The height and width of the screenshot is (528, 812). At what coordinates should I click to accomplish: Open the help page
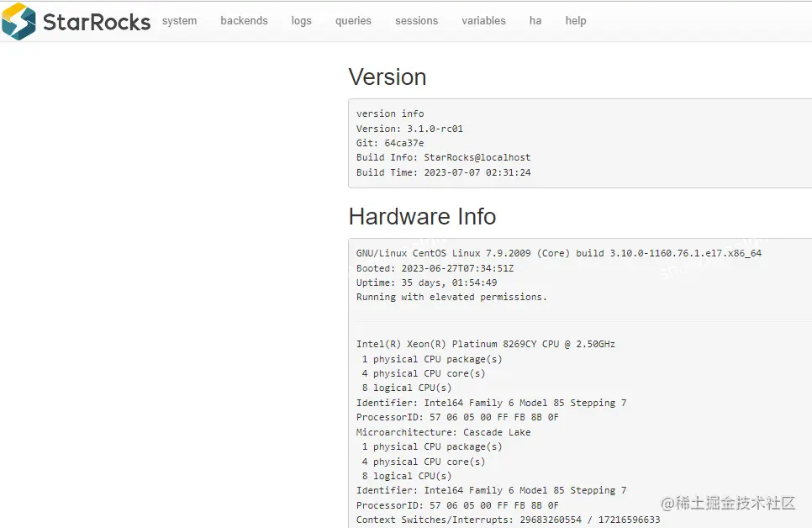576,21
